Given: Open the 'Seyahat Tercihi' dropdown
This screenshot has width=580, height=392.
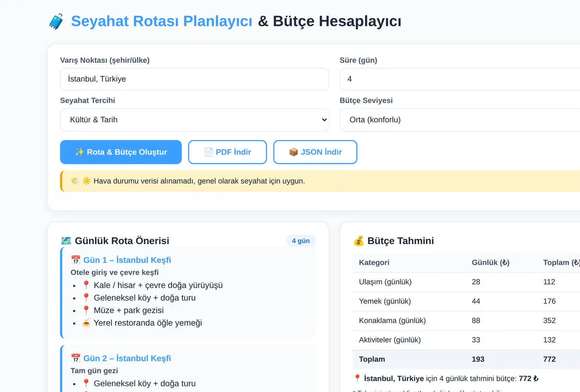Looking at the screenshot, I should [x=194, y=119].
